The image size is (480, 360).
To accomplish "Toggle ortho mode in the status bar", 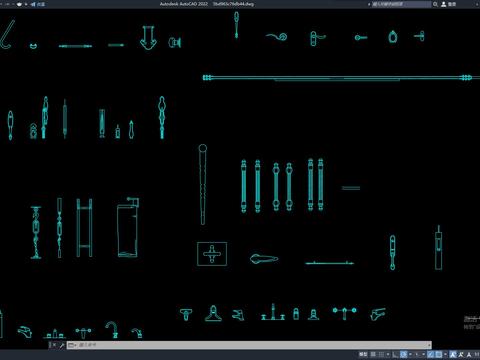I will (395, 354).
